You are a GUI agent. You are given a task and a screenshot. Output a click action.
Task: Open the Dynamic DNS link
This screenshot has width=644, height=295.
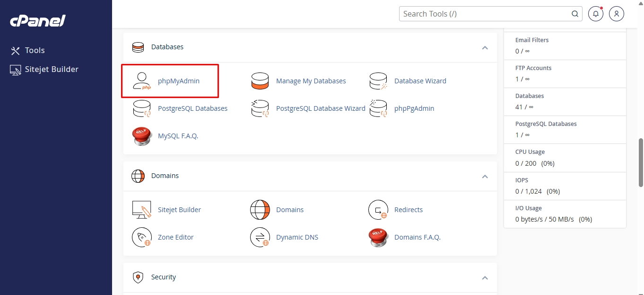tap(297, 237)
